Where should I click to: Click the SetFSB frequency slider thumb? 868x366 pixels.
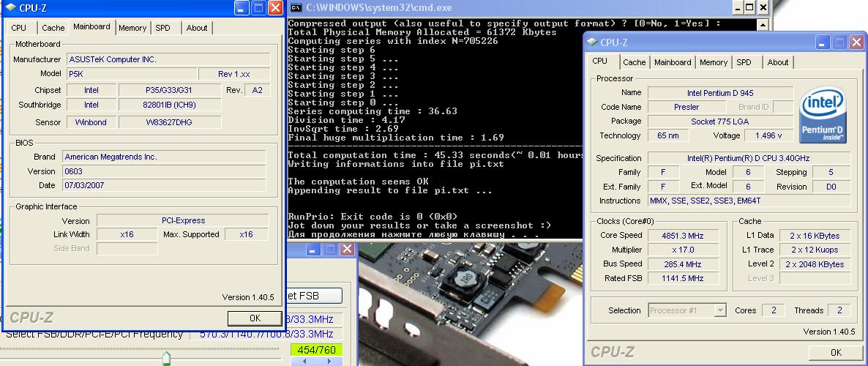pyautogui.click(x=166, y=358)
